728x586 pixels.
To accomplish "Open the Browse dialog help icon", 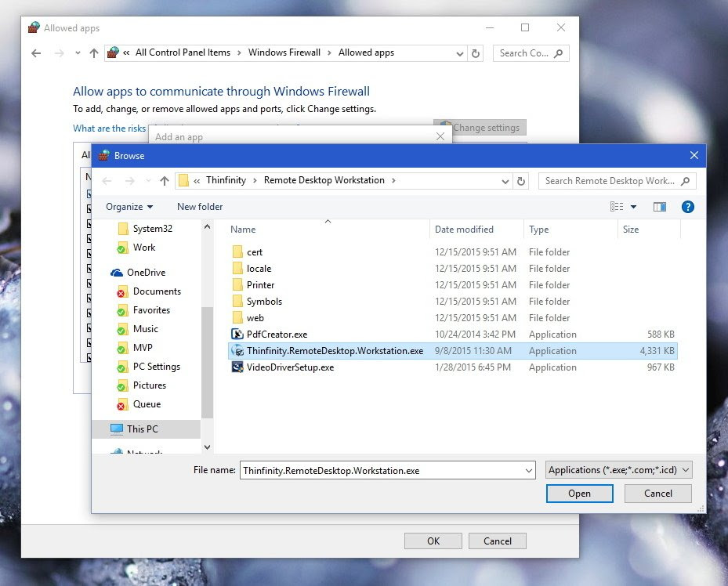I will 687,207.
